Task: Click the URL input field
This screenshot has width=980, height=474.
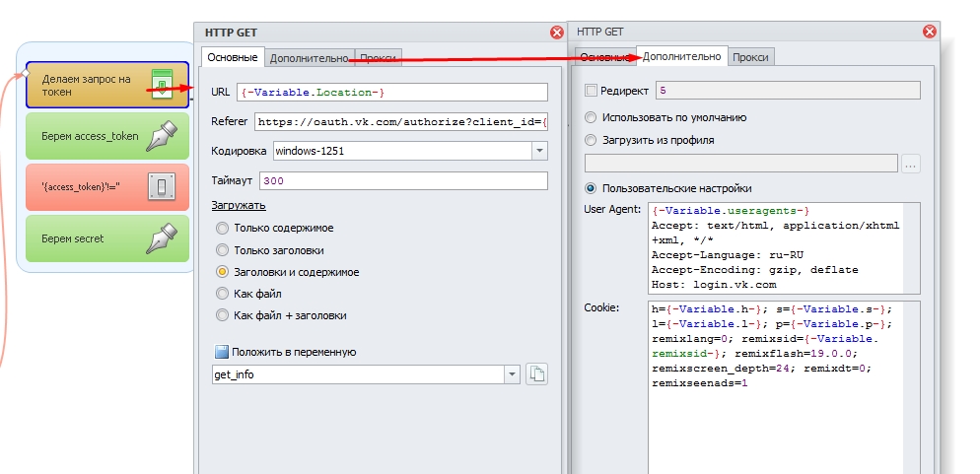Action: [x=392, y=92]
